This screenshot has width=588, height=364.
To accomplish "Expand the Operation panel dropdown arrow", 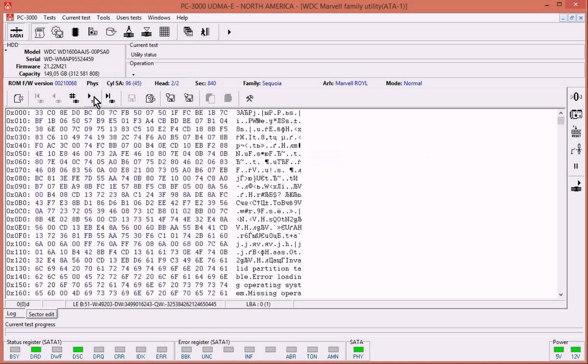I will [x=133, y=75].
